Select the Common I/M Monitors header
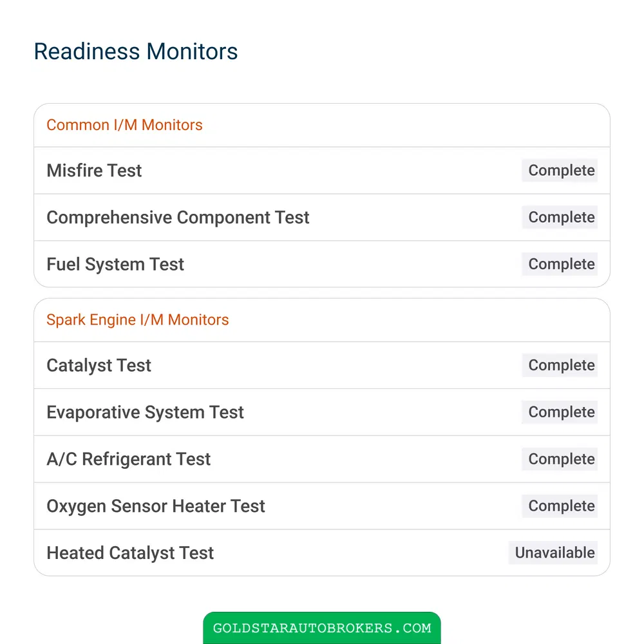 pyautogui.click(x=124, y=125)
